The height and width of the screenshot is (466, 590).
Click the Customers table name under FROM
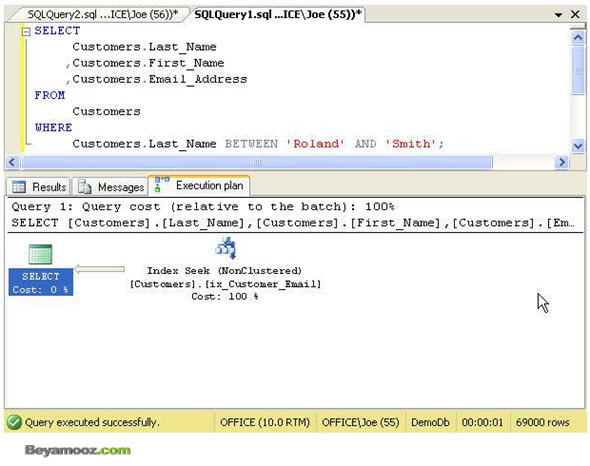click(x=106, y=111)
